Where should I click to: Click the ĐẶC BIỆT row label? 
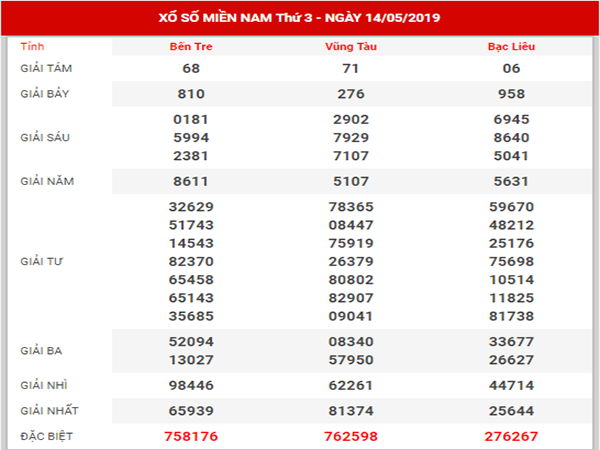point(46,436)
